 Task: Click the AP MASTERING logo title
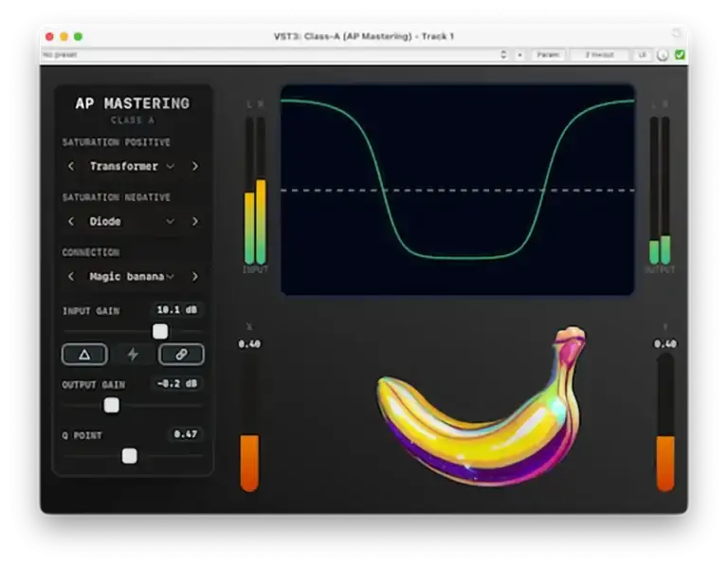point(133,103)
